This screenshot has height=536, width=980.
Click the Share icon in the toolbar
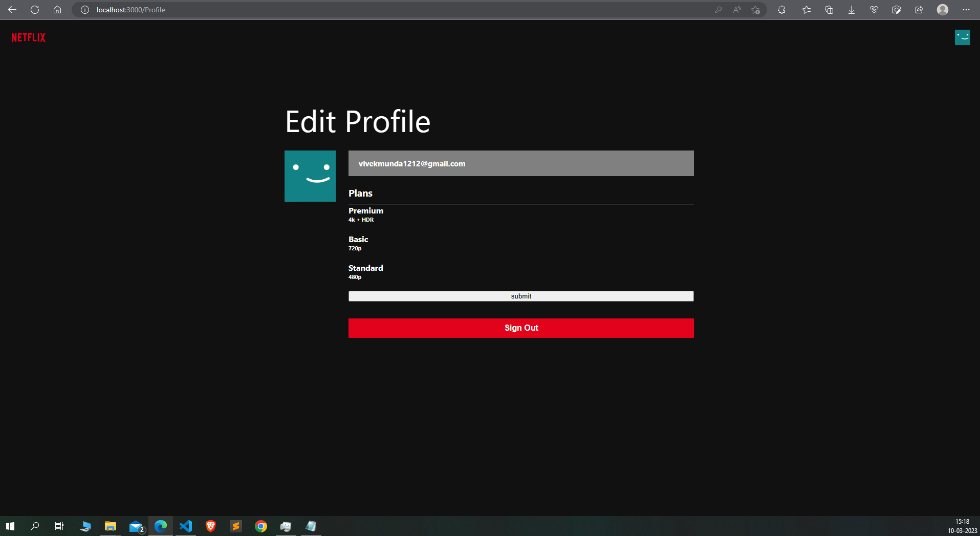coord(919,9)
